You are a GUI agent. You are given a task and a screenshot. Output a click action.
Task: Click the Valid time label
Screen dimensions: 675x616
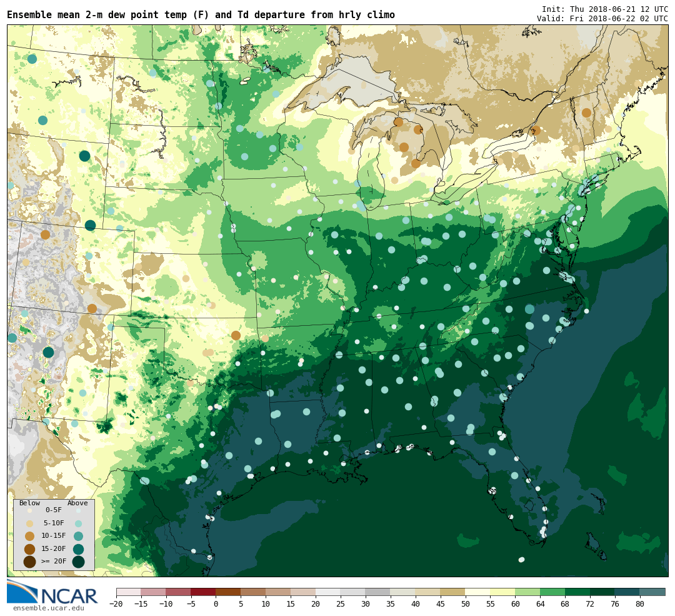[x=602, y=19]
